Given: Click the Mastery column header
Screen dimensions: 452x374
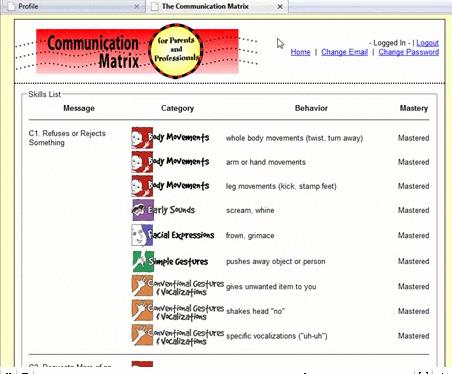Looking at the screenshot, I should 414,108.
